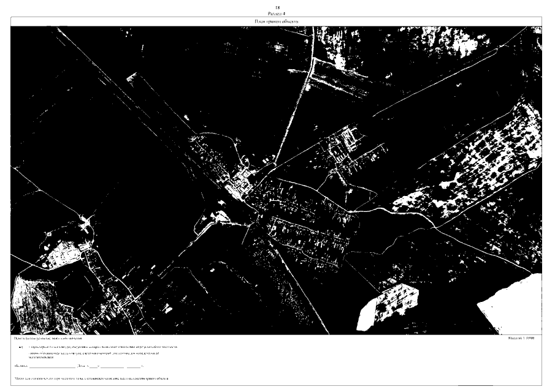Click the "План границ объекта" title bar
The height and width of the screenshot is (392, 555).
277,21
